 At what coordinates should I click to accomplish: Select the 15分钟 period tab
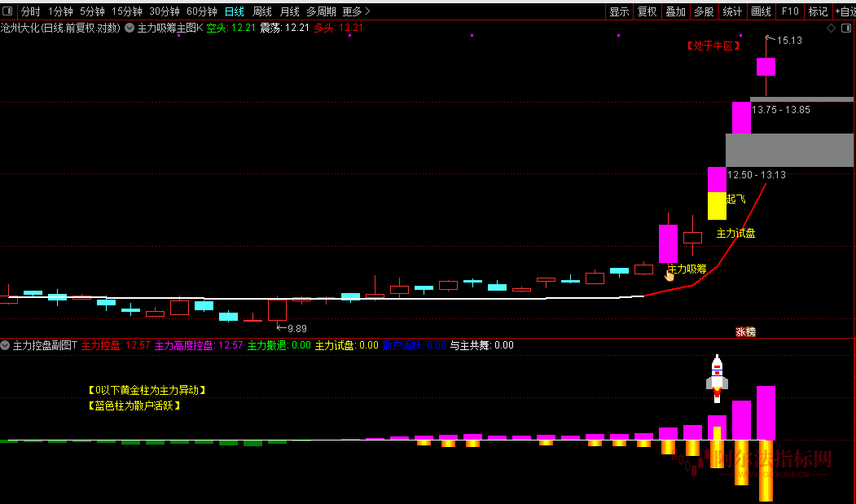[126, 11]
